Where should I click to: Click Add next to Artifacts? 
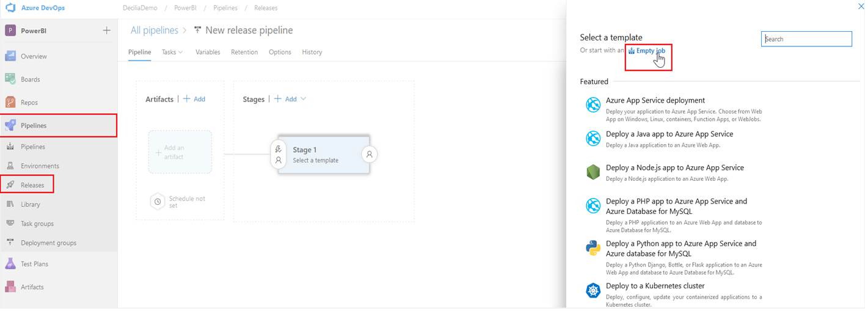(194, 99)
